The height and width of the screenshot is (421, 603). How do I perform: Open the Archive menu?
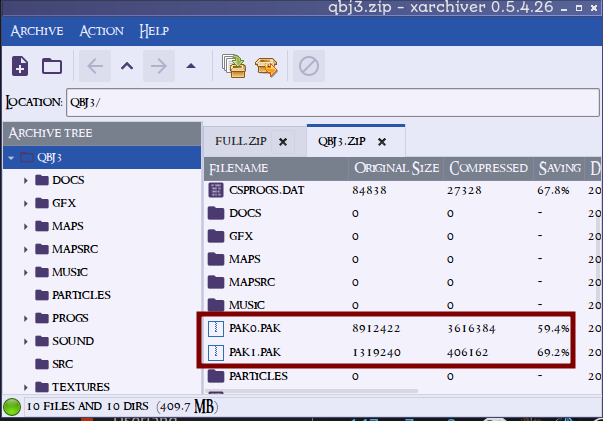(x=38, y=31)
